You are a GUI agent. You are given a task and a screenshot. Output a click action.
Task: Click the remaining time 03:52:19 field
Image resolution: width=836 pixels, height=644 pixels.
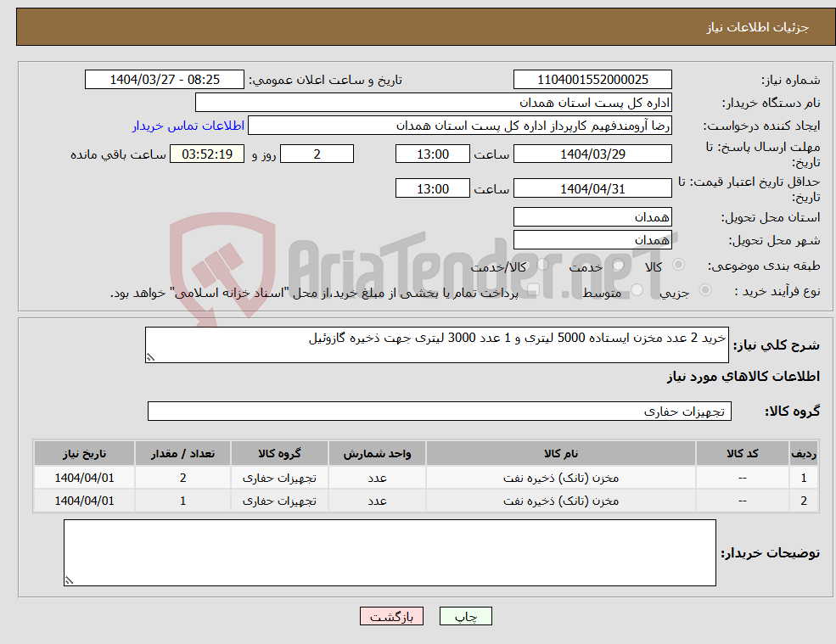207,154
